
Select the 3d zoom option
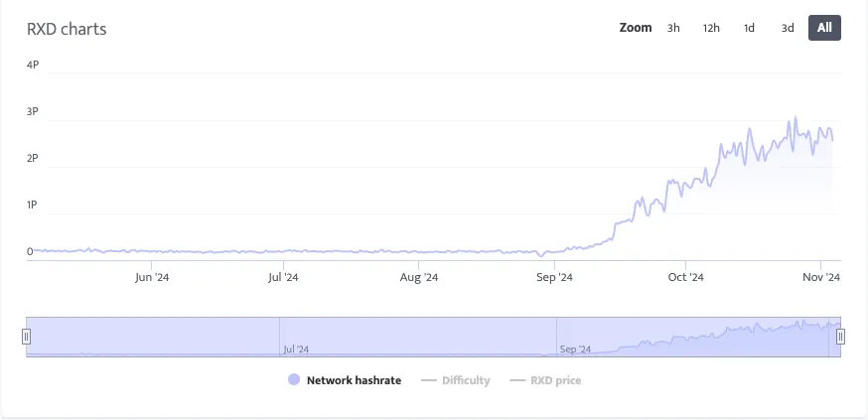[787, 28]
